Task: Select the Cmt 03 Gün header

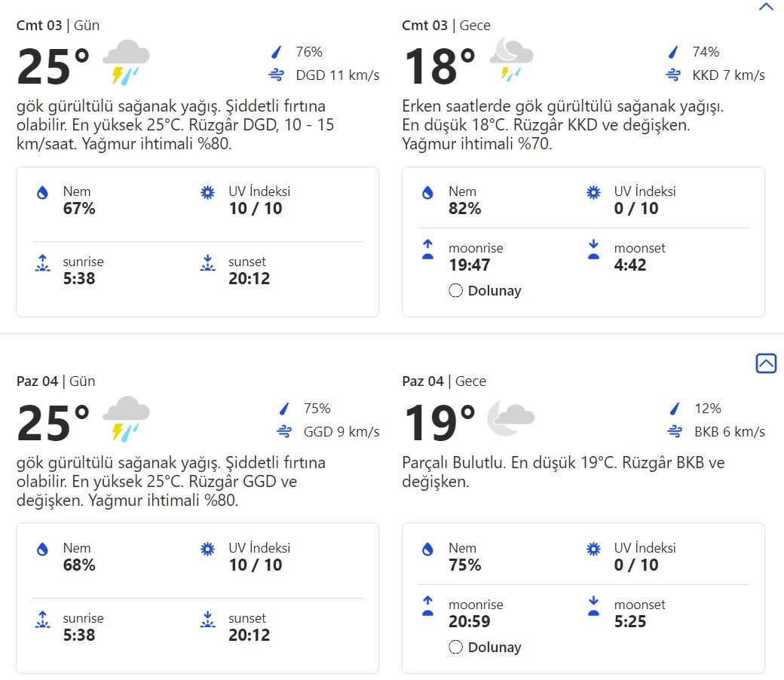Action: (57, 25)
